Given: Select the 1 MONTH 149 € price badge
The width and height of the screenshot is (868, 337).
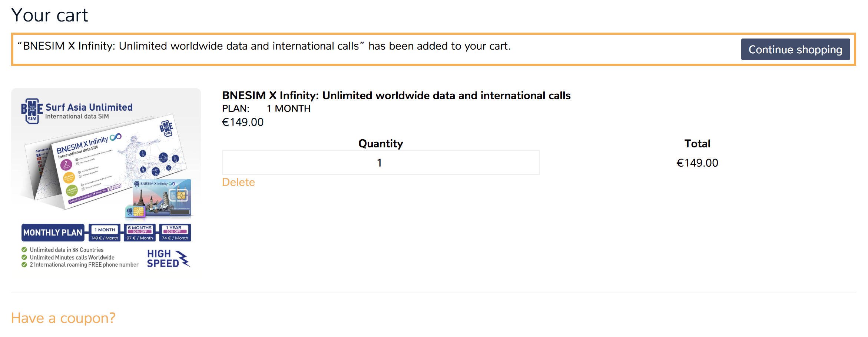Looking at the screenshot, I should (105, 233).
